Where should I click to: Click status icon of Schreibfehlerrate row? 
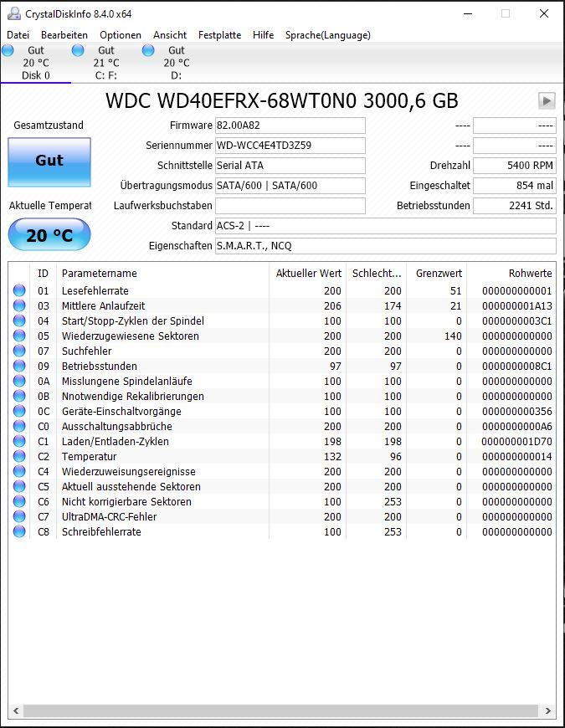(x=19, y=531)
